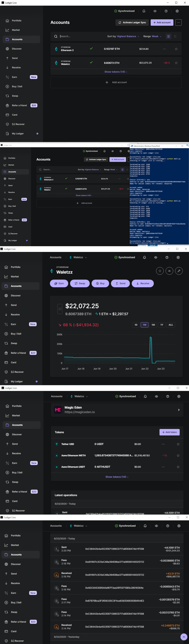The width and height of the screenshot is (189, 644).
Task: Click the pill-shaped Receive button on the Waletzz chart page
Action: coord(143,284)
